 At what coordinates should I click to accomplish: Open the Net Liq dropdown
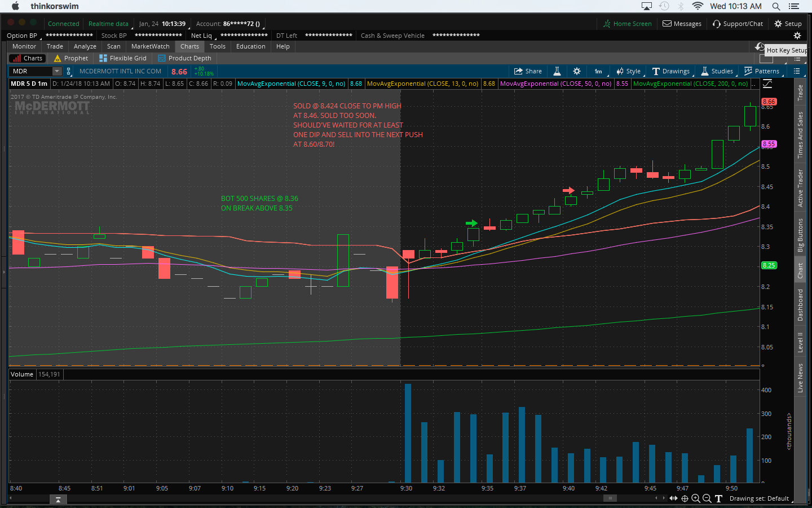pos(203,36)
